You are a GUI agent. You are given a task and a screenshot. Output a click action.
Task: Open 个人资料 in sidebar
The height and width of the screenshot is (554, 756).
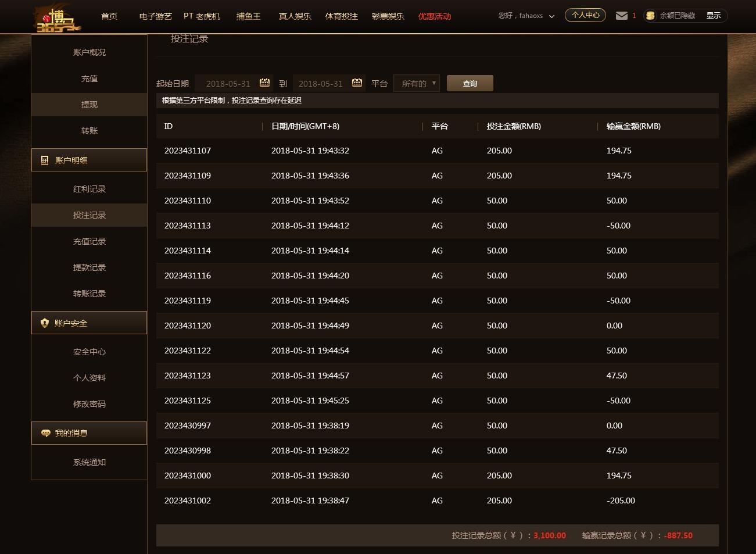89,378
